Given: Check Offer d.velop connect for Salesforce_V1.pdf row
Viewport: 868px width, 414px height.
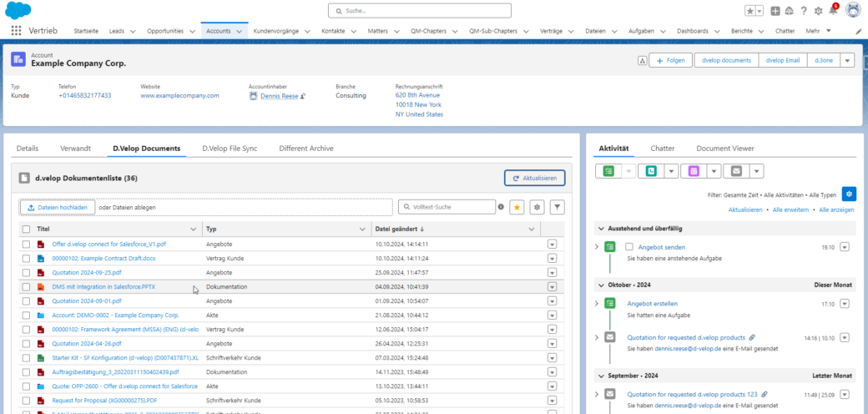Looking at the screenshot, I should (26, 244).
